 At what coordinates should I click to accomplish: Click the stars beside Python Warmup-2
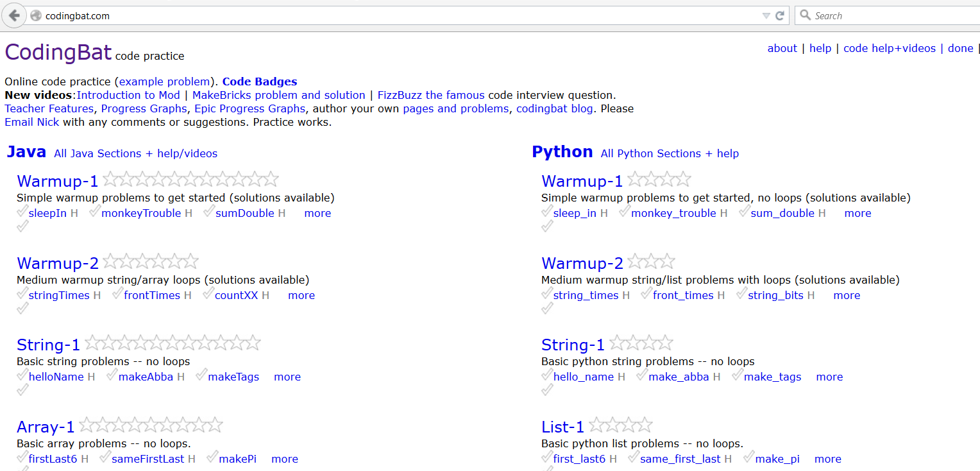(x=650, y=261)
